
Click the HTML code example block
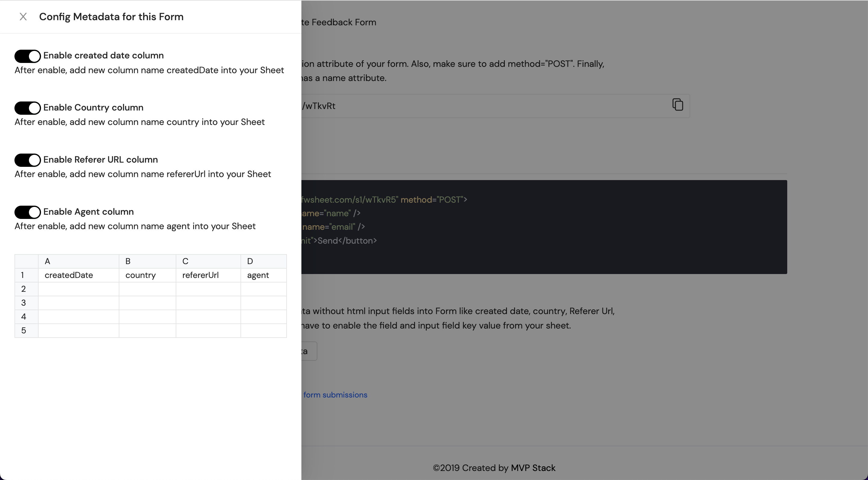pyautogui.click(x=544, y=227)
